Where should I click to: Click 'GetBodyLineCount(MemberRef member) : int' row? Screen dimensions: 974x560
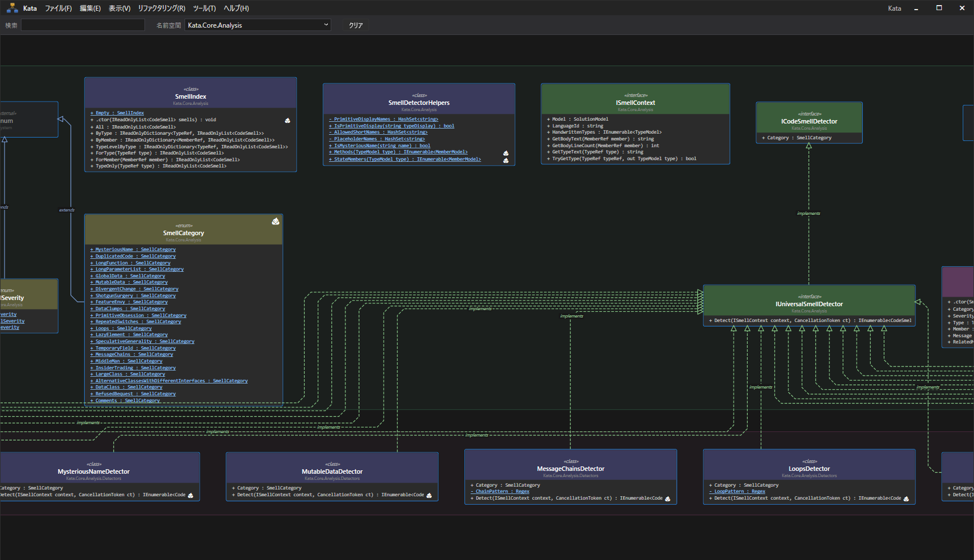(603, 145)
